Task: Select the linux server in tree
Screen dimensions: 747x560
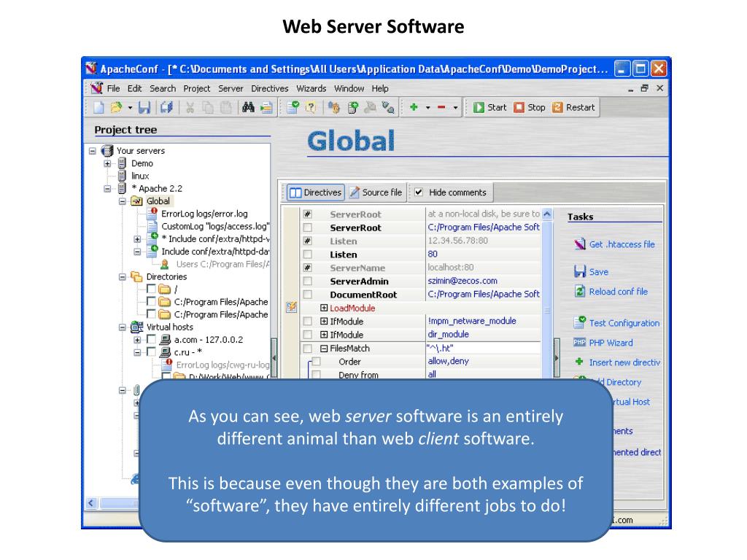Action: point(140,176)
